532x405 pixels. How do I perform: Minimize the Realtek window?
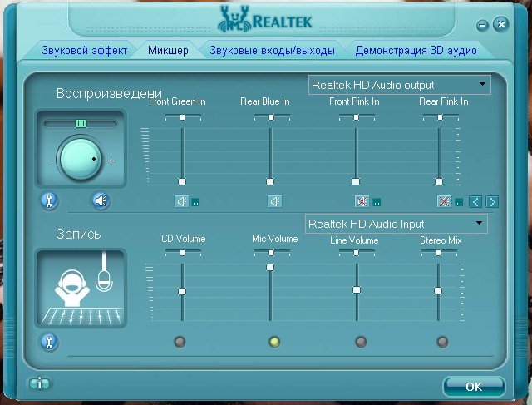coord(482,25)
